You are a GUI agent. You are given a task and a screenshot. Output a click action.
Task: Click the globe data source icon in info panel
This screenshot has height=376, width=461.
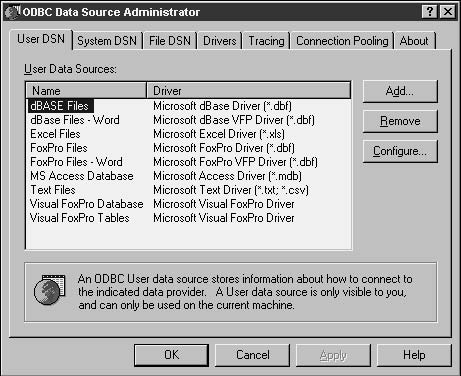click(49, 289)
